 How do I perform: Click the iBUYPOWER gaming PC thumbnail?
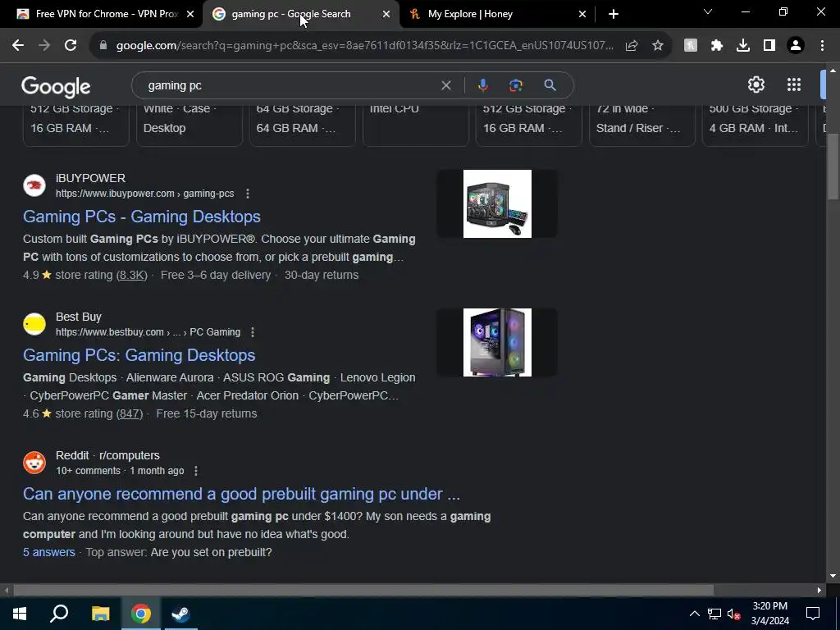click(x=497, y=203)
